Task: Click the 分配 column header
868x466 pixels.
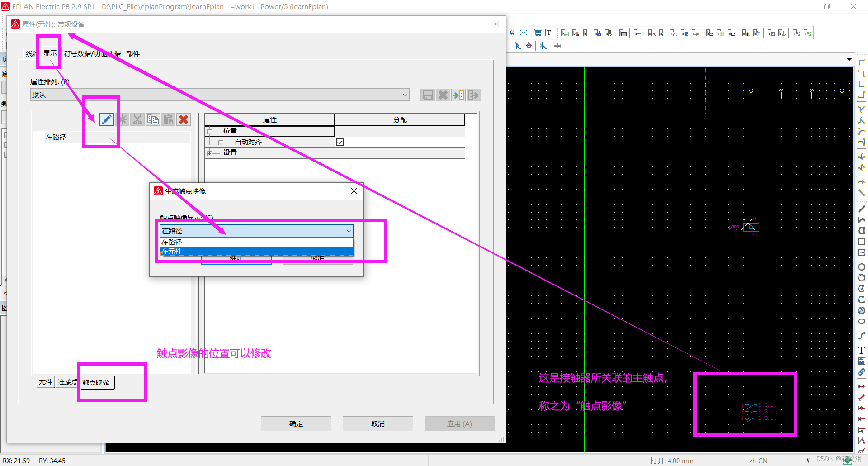Action: coord(400,119)
